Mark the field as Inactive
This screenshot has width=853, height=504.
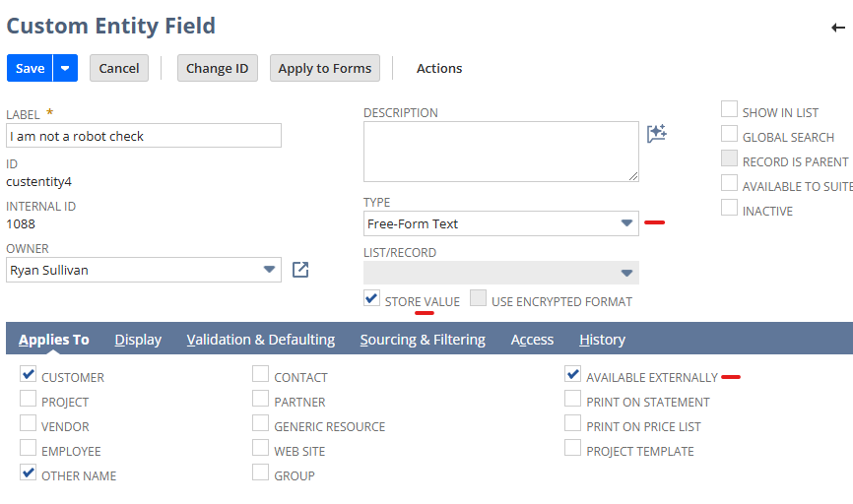pos(729,208)
